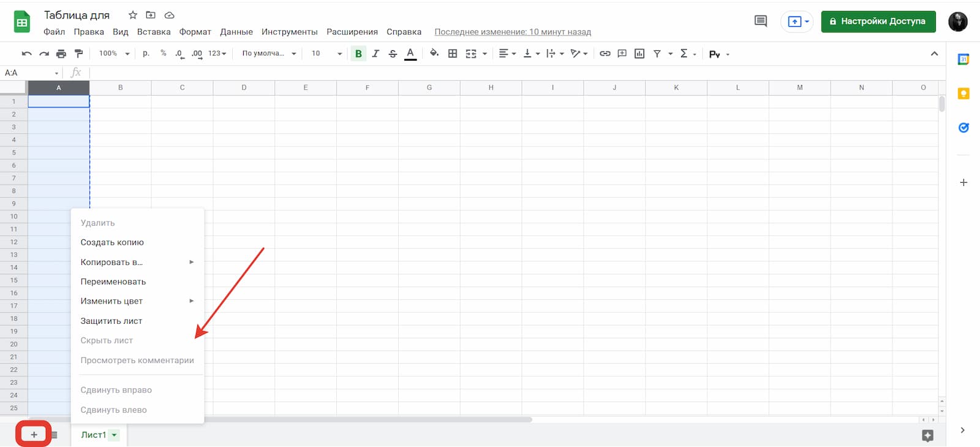Open the fill color picker
The height and width of the screenshot is (447, 980).
pyautogui.click(x=434, y=54)
